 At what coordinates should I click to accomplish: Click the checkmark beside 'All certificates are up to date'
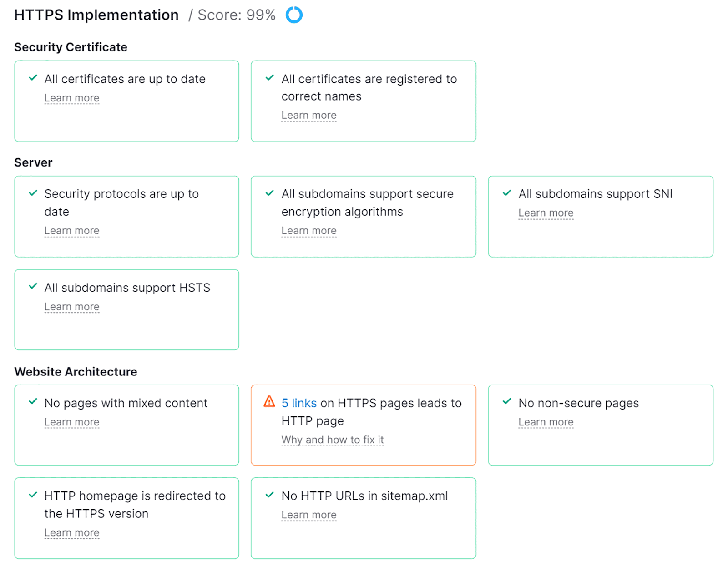(x=32, y=78)
